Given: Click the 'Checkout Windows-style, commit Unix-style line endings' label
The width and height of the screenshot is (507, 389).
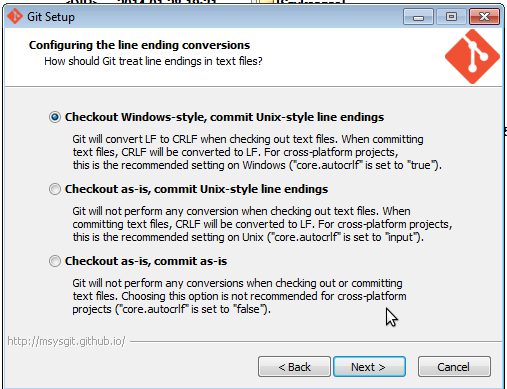Looking at the screenshot, I should [224, 117].
